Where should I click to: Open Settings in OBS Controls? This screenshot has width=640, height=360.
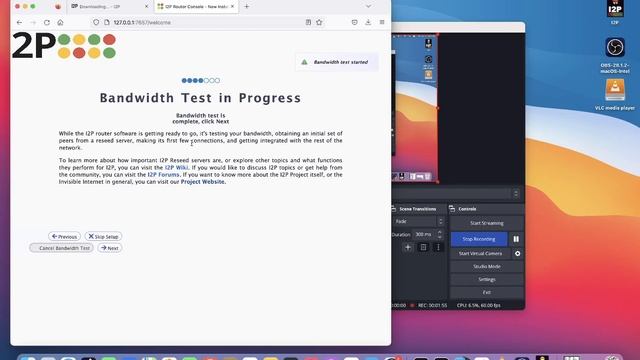pyautogui.click(x=487, y=279)
